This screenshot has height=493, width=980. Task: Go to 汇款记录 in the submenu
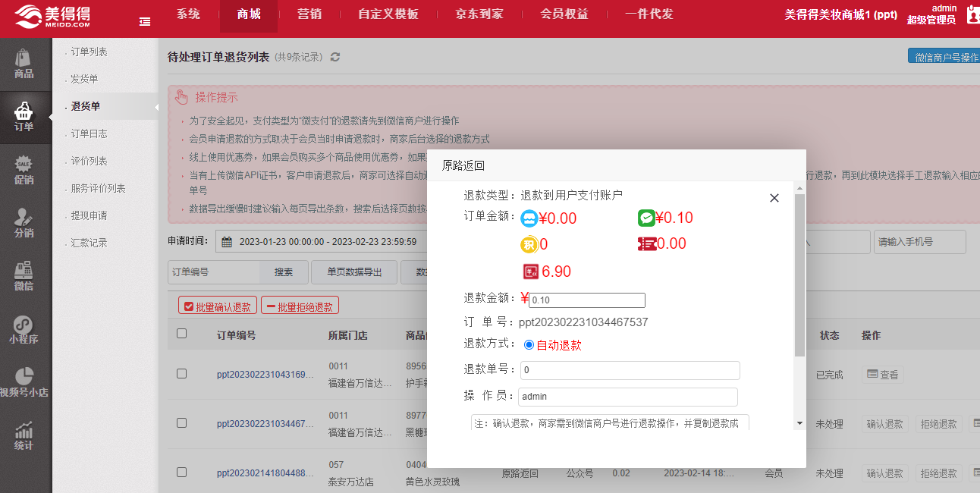tap(90, 243)
